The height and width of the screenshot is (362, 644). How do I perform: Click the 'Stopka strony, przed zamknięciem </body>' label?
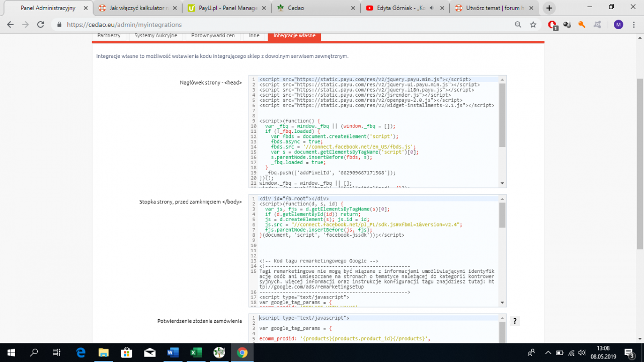191,201
